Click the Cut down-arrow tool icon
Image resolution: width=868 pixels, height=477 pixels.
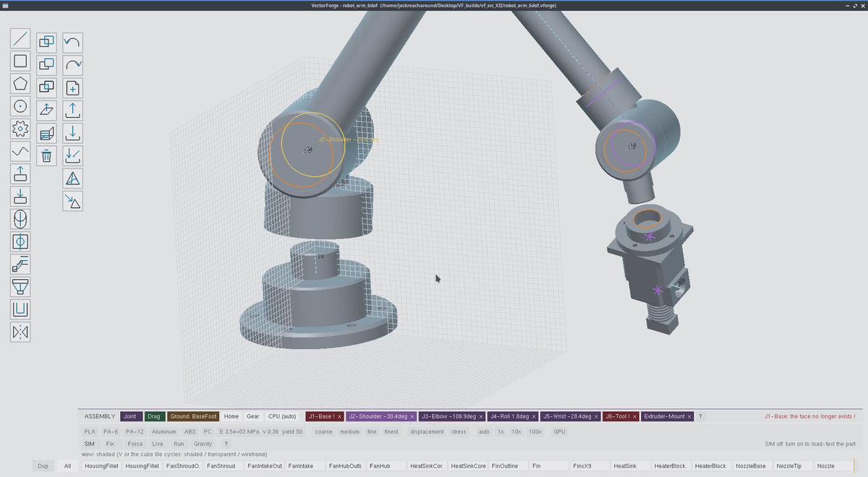pos(20,197)
